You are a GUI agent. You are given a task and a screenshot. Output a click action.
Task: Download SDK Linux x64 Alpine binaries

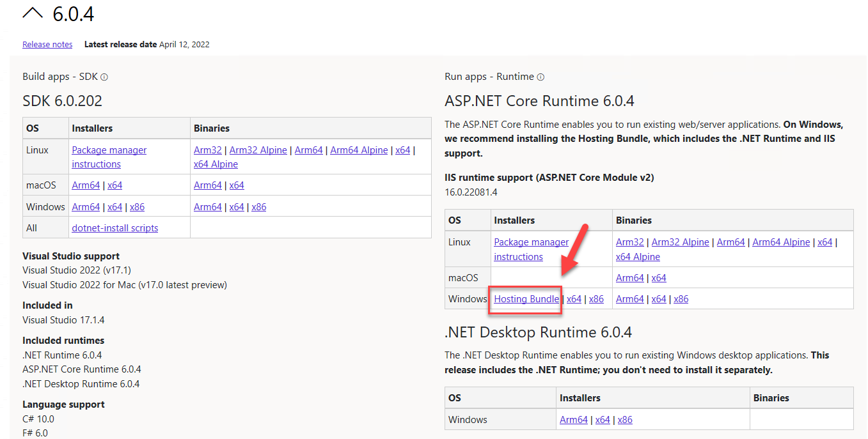pyautogui.click(x=216, y=164)
